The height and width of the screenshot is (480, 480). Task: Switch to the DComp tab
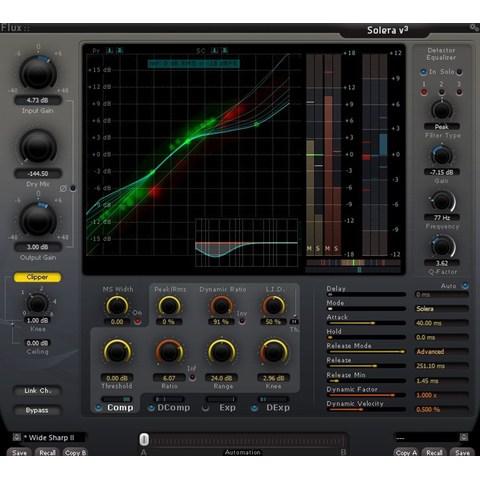coord(174,407)
